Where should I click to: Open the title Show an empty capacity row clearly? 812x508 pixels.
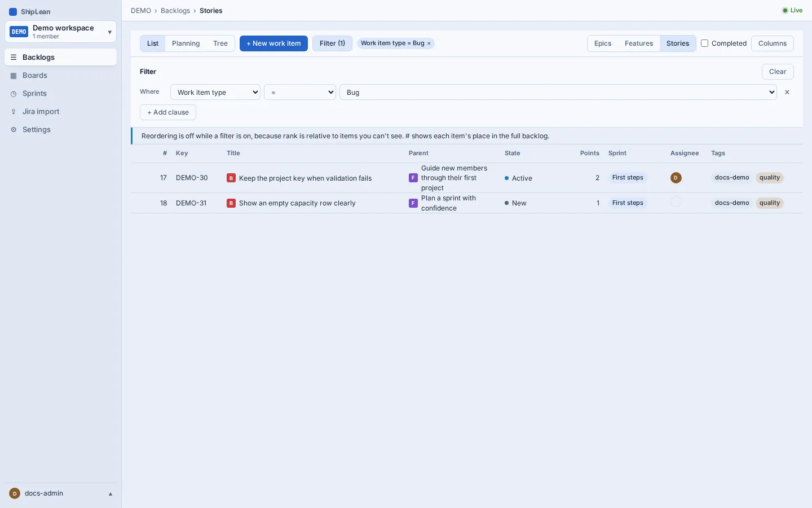click(x=297, y=203)
